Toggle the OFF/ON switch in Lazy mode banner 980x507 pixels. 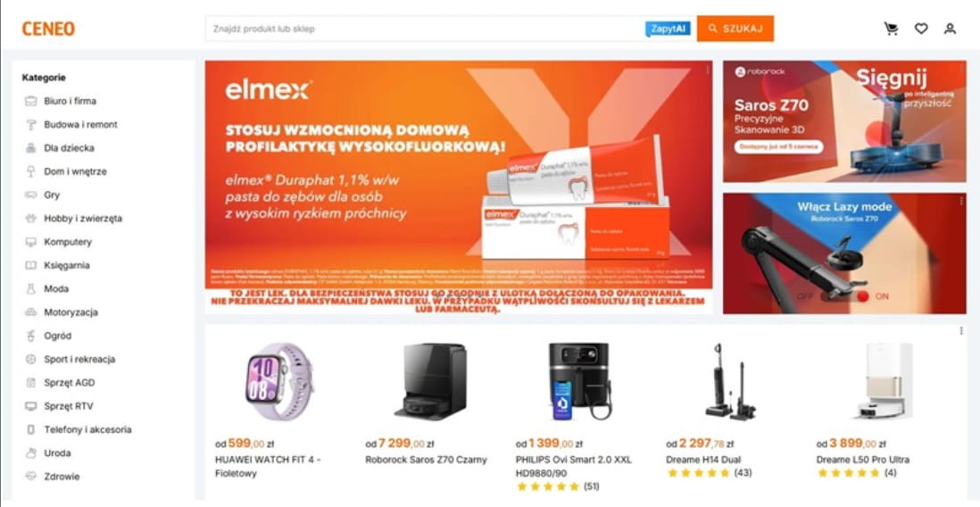(x=843, y=296)
